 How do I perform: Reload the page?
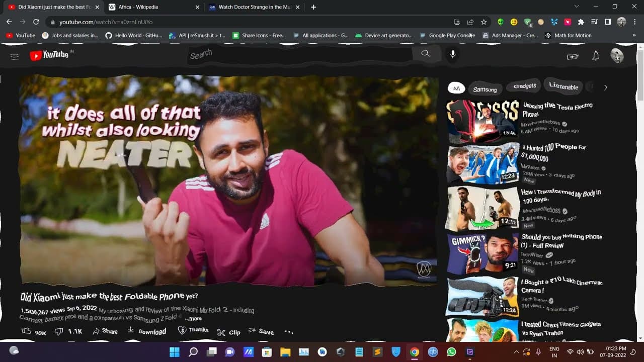36,22
